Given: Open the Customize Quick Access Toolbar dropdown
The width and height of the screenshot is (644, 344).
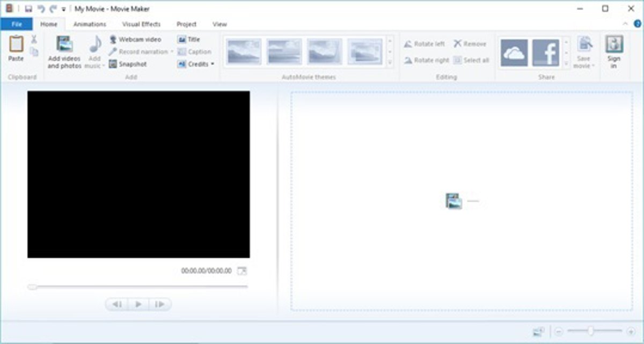Looking at the screenshot, I should (64, 9).
